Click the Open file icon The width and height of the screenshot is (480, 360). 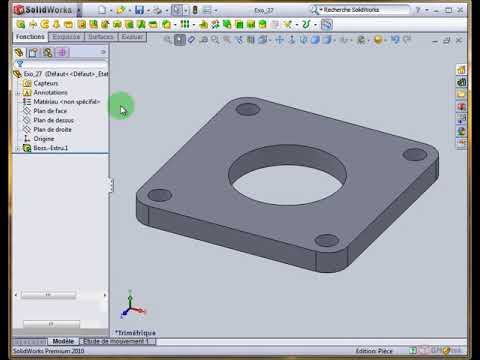121,10
